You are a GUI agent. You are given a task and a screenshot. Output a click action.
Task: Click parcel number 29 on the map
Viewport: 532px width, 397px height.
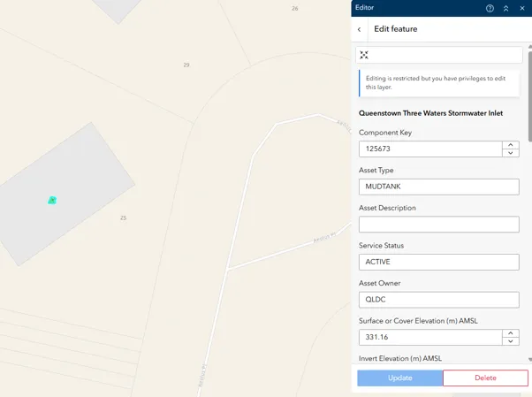186,65
